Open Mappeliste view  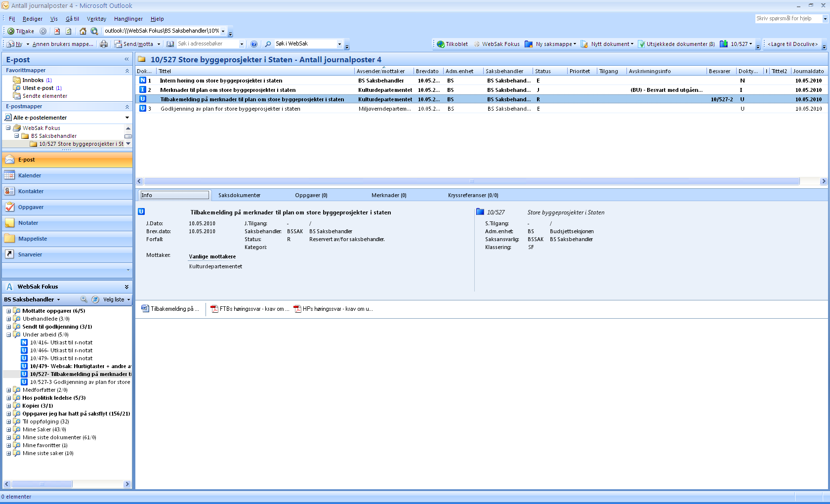pyautogui.click(x=67, y=239)
